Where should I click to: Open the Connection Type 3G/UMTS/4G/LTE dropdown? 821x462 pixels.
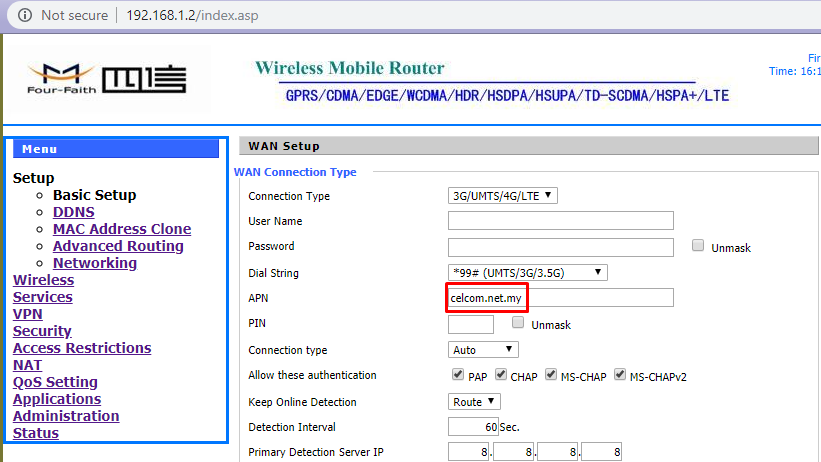coord(503,196)
